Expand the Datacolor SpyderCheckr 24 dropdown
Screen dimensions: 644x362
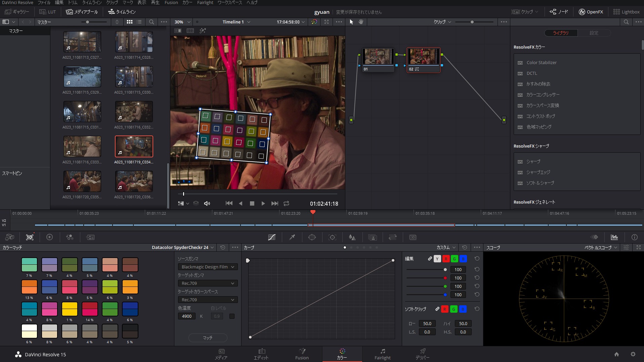[183, 247]
